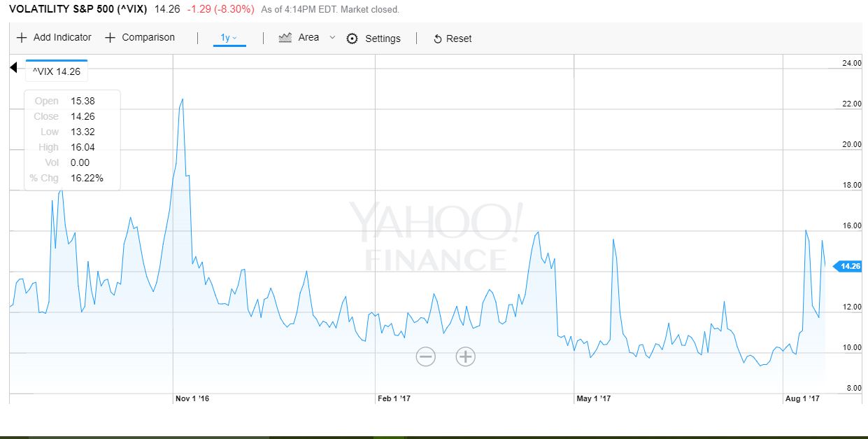The height and width of the screenshot is (439, 868).
Task: Click the -1.29 (-8.30%) change text
Action: (221, 9)
